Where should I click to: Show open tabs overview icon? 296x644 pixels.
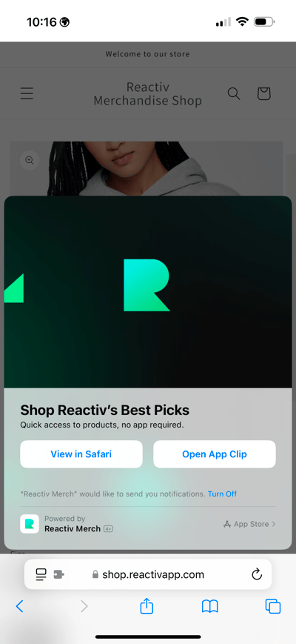click(x=273, y=606)
